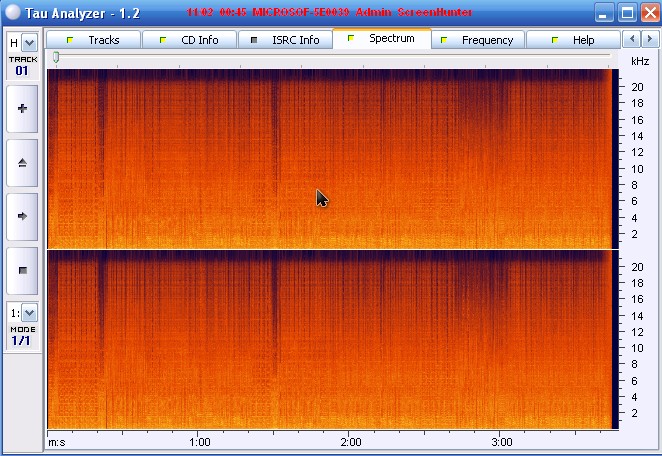Switch to the Tracks tab

94,40
